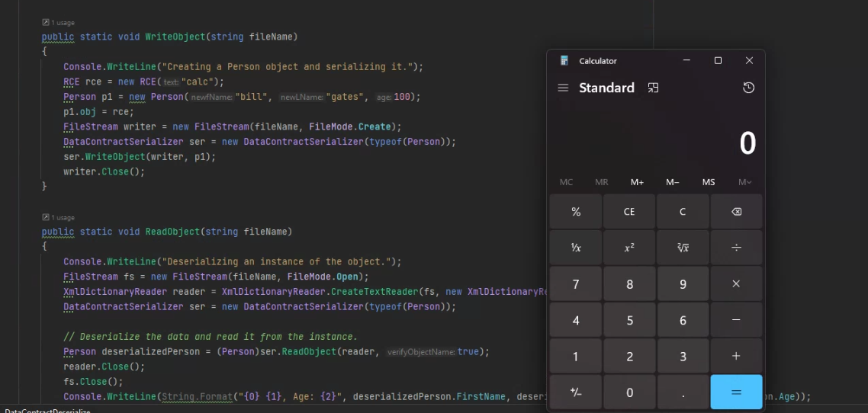The height and width of the screenshot is (413, 868).
Task: Click XmlDictionaryReader.CreateTextReader call in code
Action: (320, 291)
